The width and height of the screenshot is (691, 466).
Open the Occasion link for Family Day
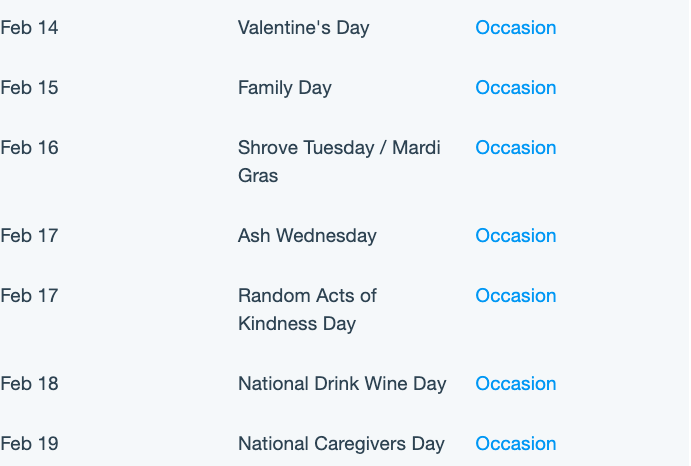(x=516, y=88)
